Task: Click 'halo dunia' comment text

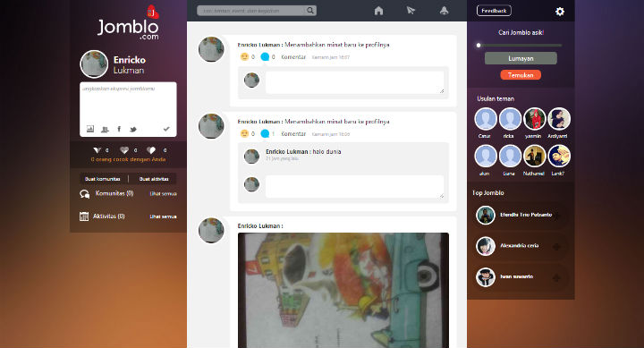Action: (327, 151)
